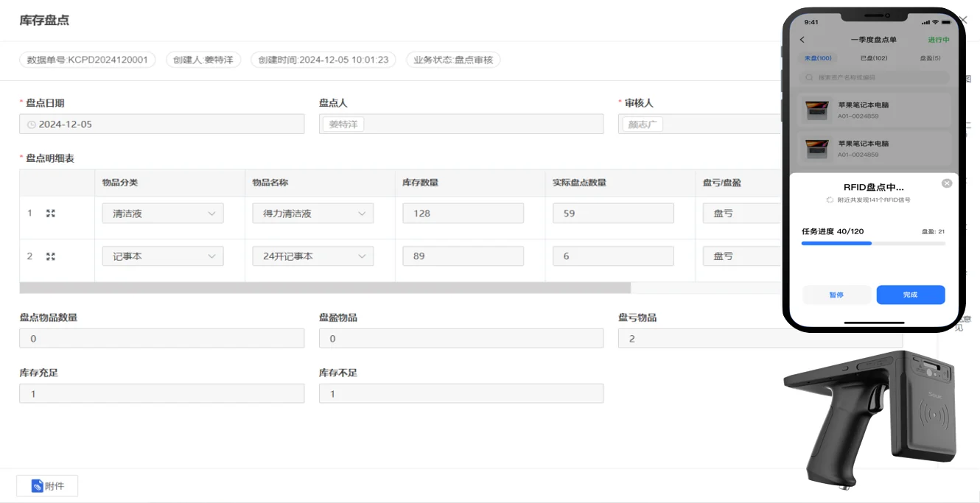Switch to 已盘(102) tab on phone
Viewport: 980px width, 503px height.
(874, 58)
